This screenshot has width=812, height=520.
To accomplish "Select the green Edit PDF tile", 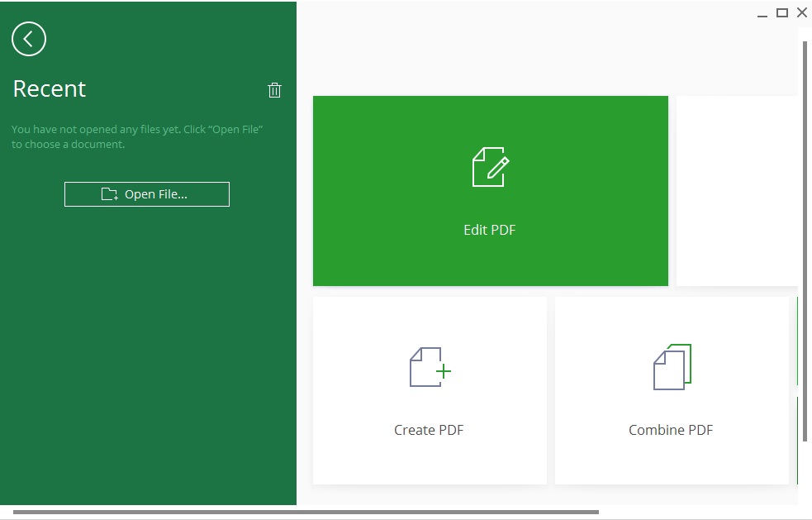I will point(490,190).
